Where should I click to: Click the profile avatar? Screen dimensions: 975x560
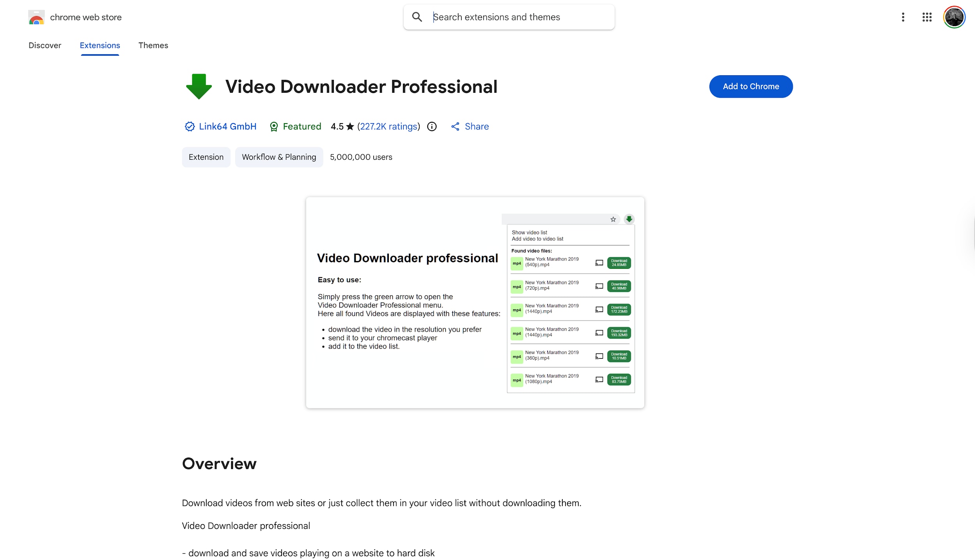click(x=954, y=17)
